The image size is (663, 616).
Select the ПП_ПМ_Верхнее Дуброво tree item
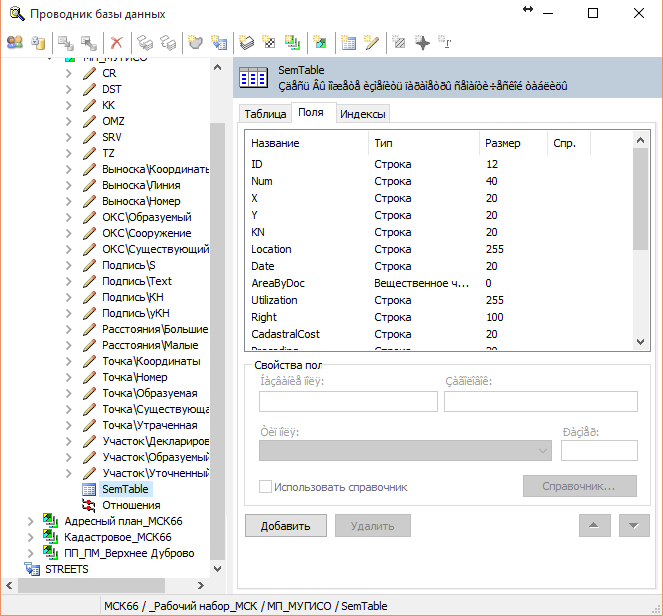point(129,553)
